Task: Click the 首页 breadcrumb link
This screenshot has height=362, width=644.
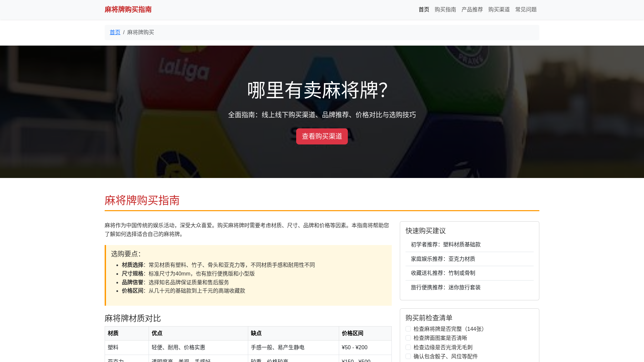Action: tap(115, 32)
